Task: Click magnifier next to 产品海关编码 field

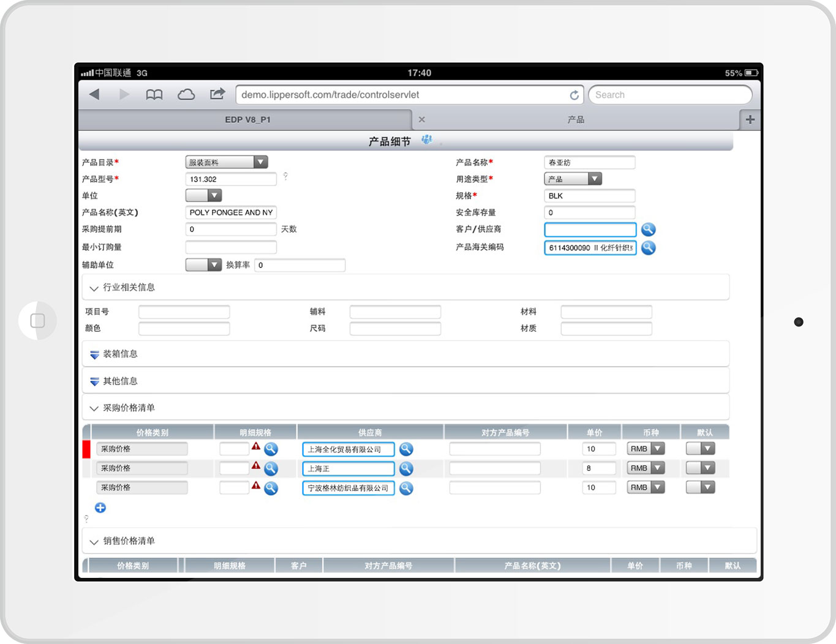Action: pos(648,248)
